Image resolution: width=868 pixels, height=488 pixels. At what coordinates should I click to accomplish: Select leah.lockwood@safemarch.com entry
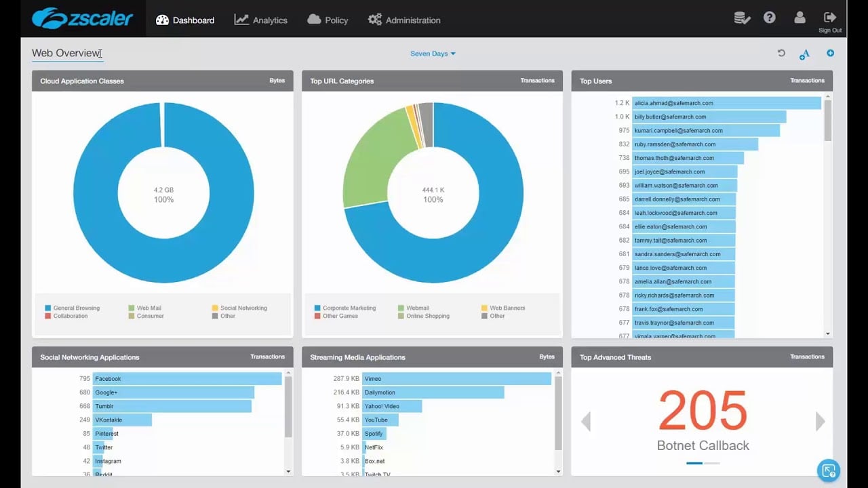[684, 213]
